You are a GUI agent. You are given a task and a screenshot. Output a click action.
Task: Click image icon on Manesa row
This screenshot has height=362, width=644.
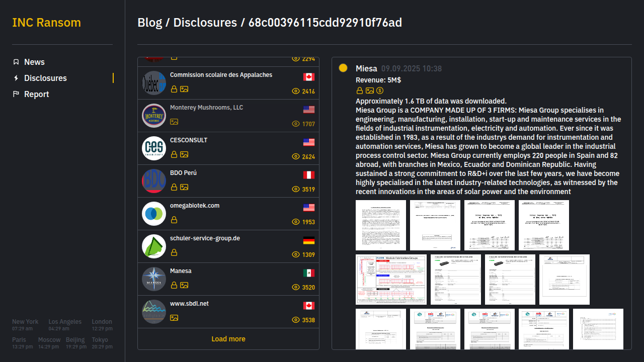click(x=184, y=285)
